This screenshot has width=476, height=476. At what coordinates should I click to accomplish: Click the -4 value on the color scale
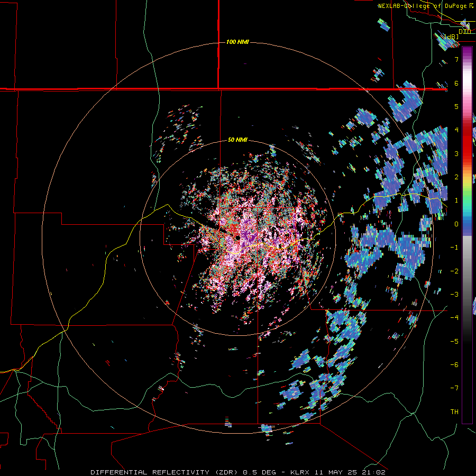coord(454,318)
